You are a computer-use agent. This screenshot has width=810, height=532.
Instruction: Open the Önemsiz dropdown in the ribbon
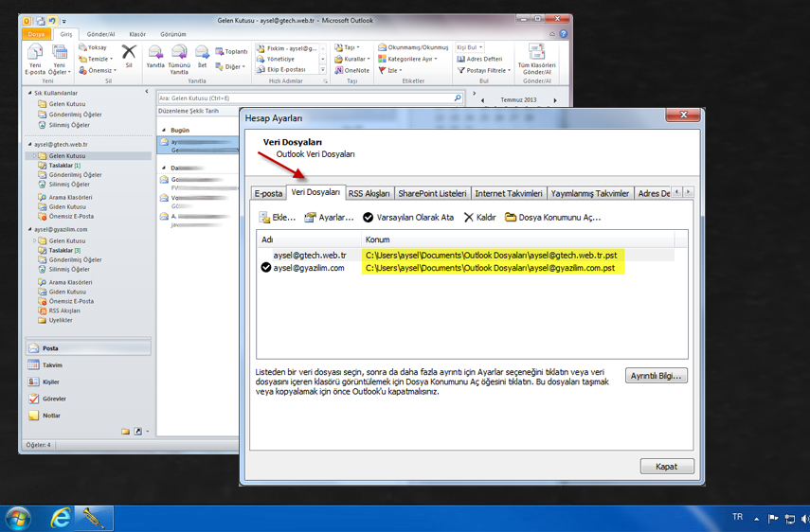(x=98, y=70)
